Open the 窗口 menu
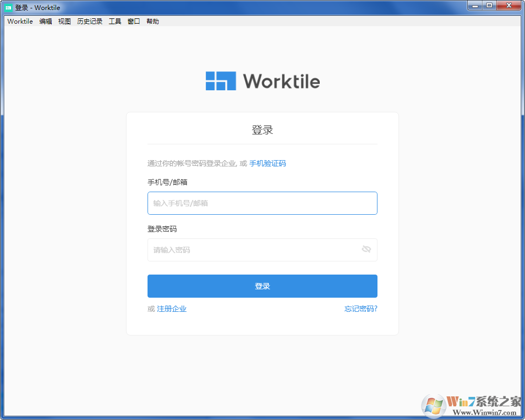 pyautogui.click(x=133, y=21)
